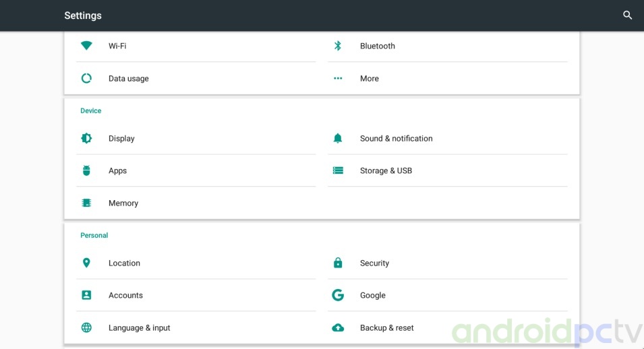Tap the Bluetooth symbol icon

(x=338, y=46)
